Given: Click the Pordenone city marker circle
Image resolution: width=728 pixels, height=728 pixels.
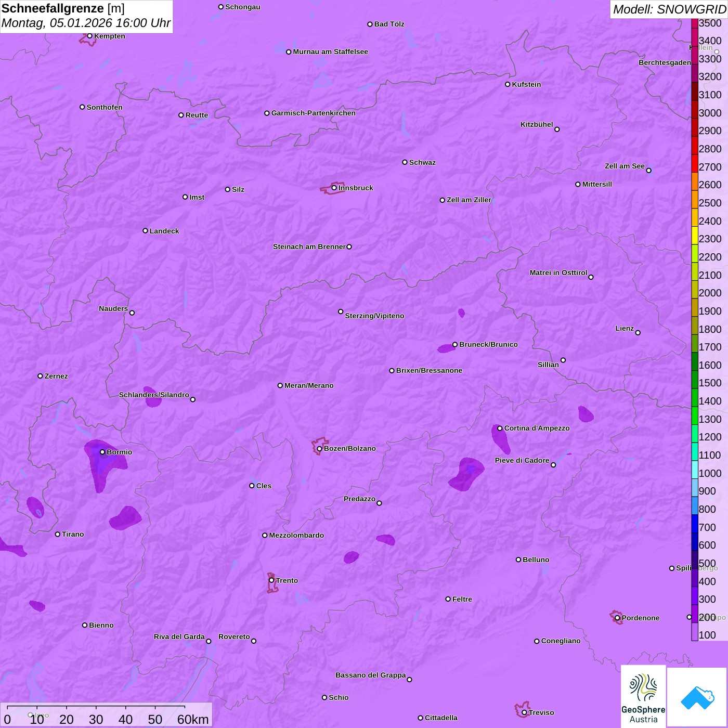Looking at the screenshot, I should (x=617, y=618).
